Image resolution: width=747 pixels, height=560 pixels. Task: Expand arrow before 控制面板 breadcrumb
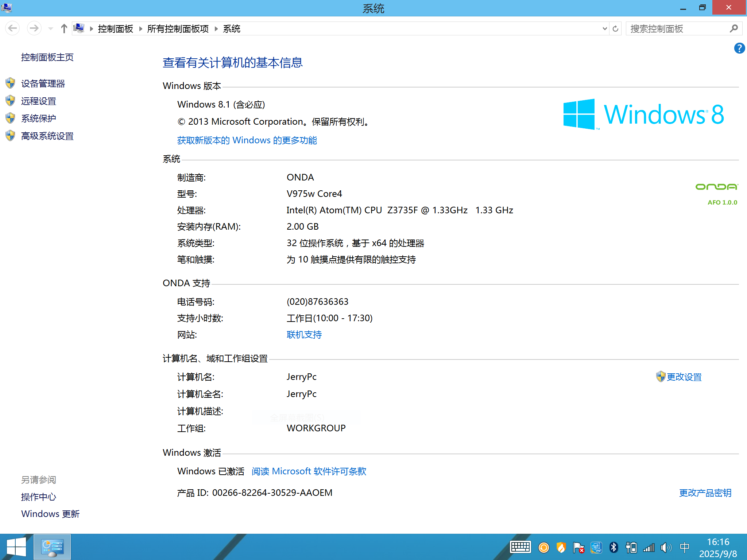click(x=91, y=28)
